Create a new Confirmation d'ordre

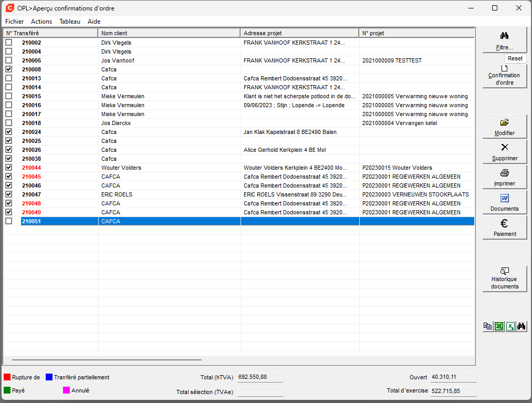[505, 76]
